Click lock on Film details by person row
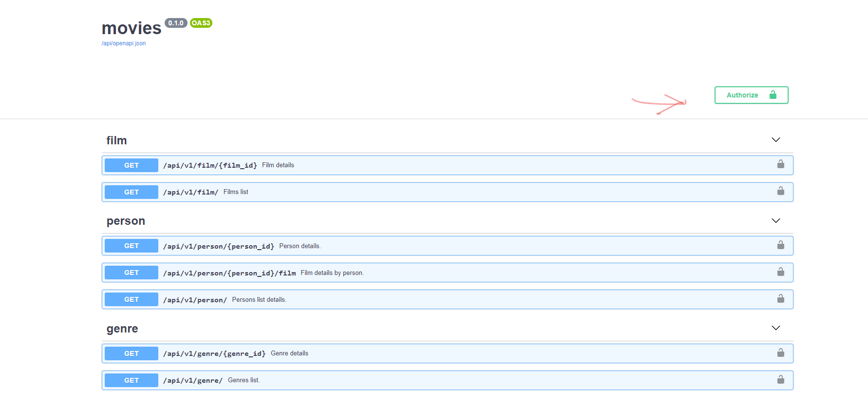This screenshot has height=411, width=868. tap(781, 272)
